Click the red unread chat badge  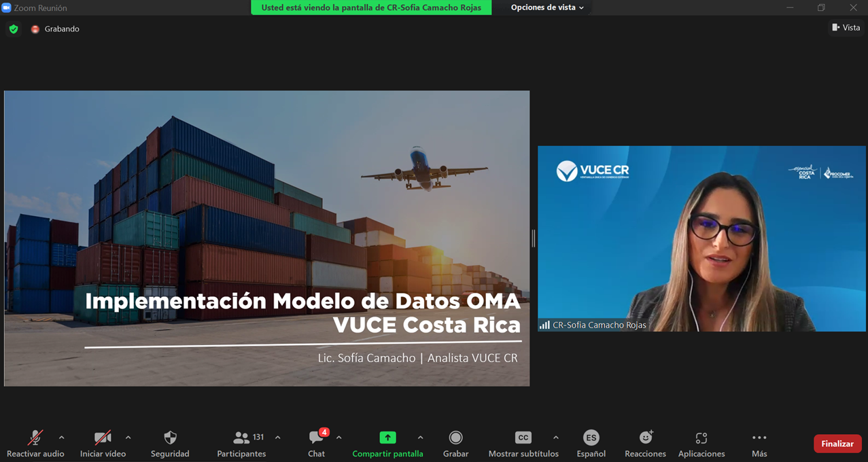(324, 432)
